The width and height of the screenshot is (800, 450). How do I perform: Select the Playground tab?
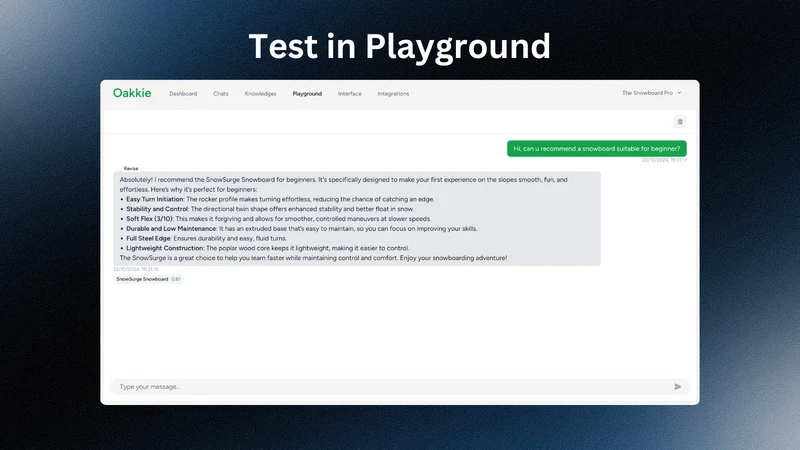click(x=307, y=94)
